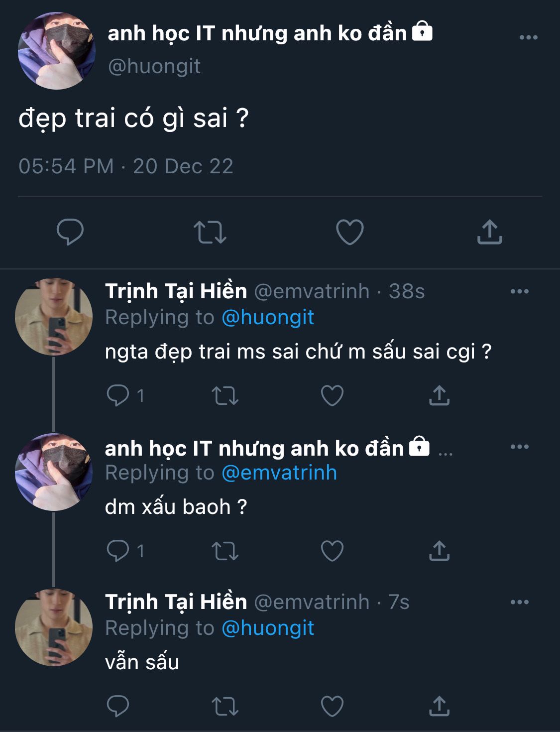Reply to the "ngta đẹp trai" tweet
Image resolution: width=560 pixels, height=732 pixels.
coord(118,396)
